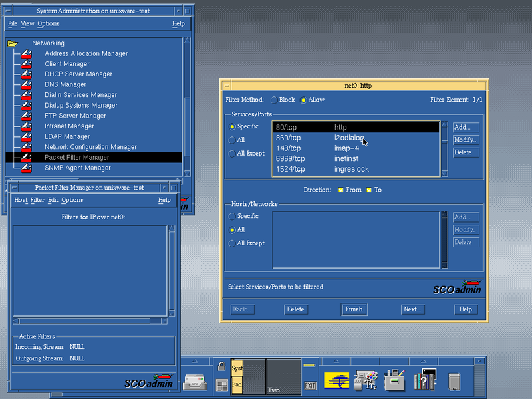The image size is (532, 399).
Task: Choose All Except under Services/Ports
Action: point(247,154)
